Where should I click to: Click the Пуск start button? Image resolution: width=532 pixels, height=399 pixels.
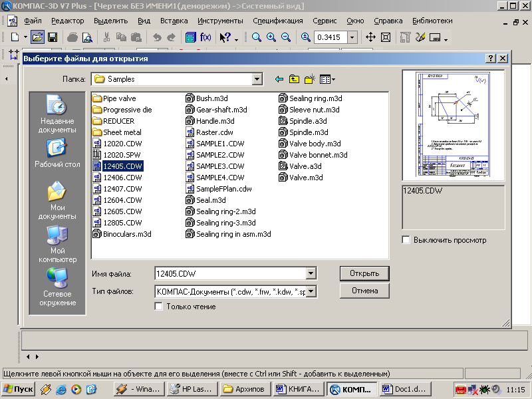point(19,389)
